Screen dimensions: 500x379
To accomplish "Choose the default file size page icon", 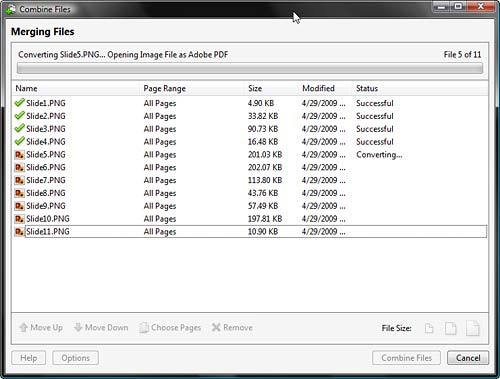I will (451, 328).
